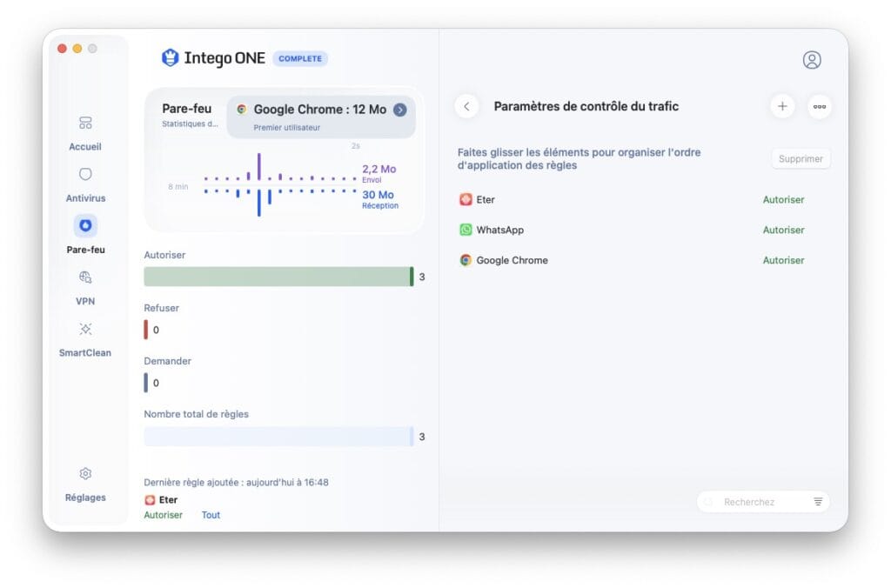Select the Eter rule row name

pos(486,199)
